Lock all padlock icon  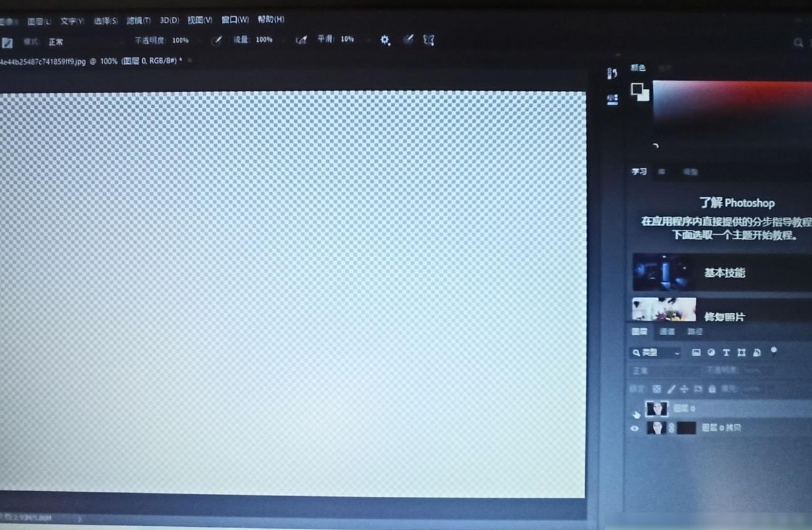[x=712, y=389]
